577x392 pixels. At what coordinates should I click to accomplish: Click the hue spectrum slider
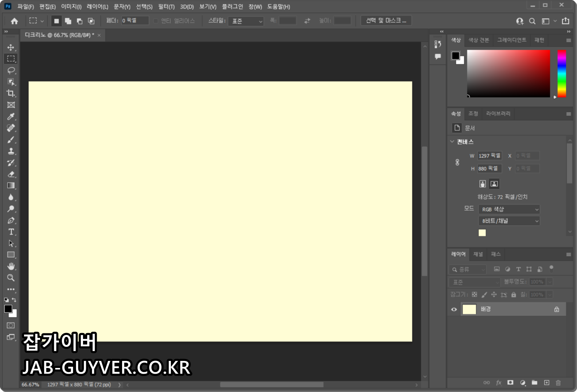click(562, 73)
